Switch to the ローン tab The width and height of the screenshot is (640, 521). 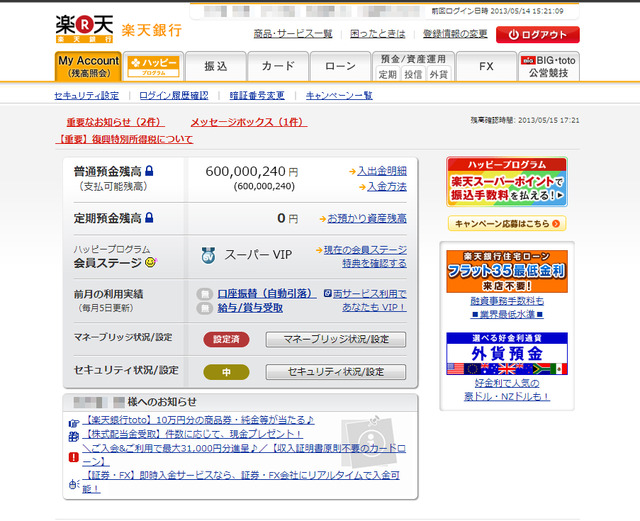tap(340, 67)
